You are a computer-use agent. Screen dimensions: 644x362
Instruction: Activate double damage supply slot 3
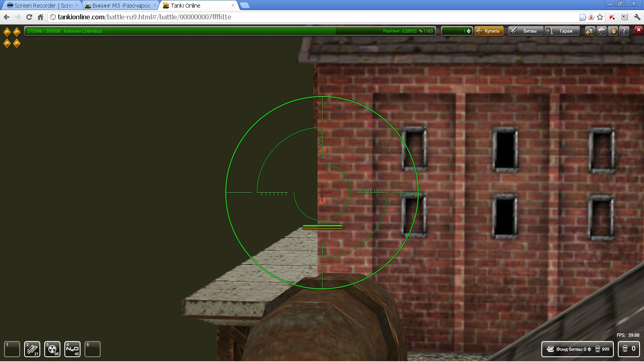pyautogui.click(x=52, y=349)
